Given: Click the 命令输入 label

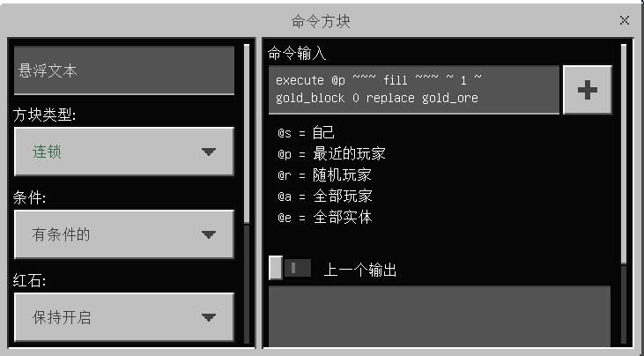Looking at the screenshot, I should 297,54.
